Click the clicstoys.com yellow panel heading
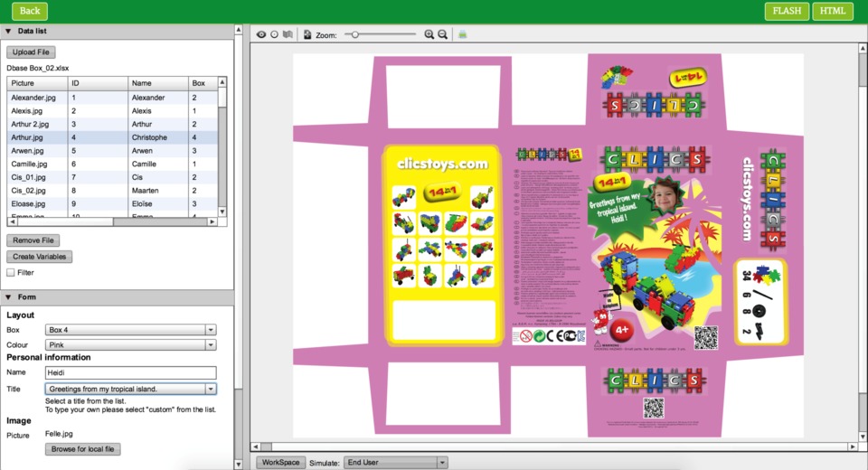The height and width of the screenshot is (470, 868). tap(442, 164)
